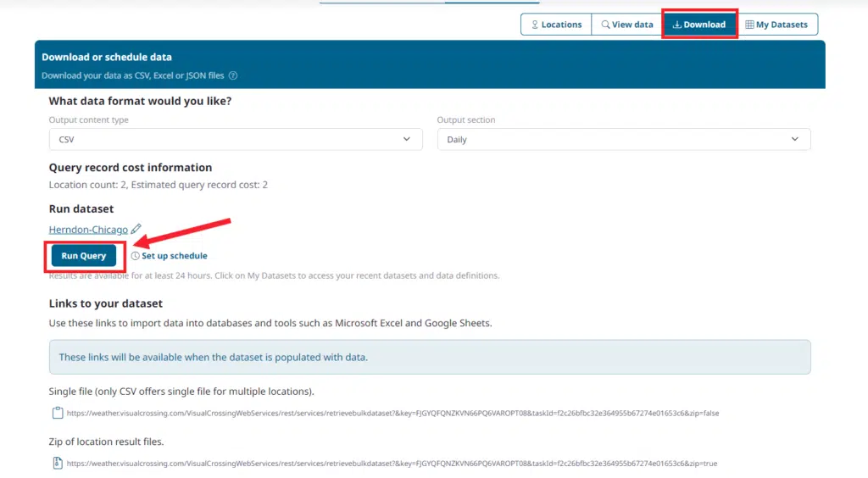The width and height of the screenshot is (868, 478).
Task: Click the zip result URL ending zip=true
Action: tap(392, 464)
